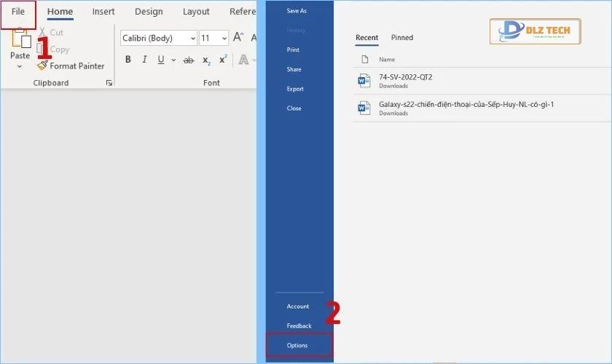
Task: Click the Name column header
Action: click(387, 60)
